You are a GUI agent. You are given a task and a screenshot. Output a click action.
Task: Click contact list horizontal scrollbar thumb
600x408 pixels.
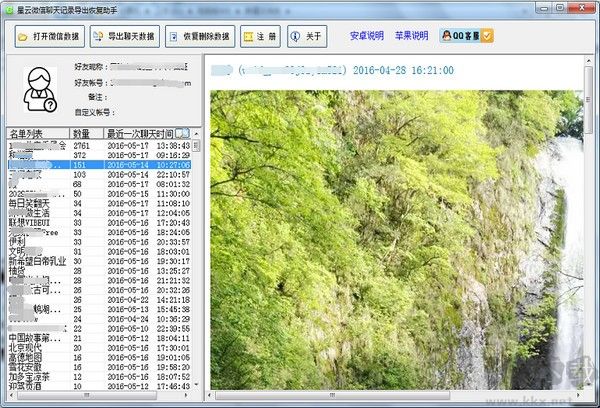click(x=87, y=395)
